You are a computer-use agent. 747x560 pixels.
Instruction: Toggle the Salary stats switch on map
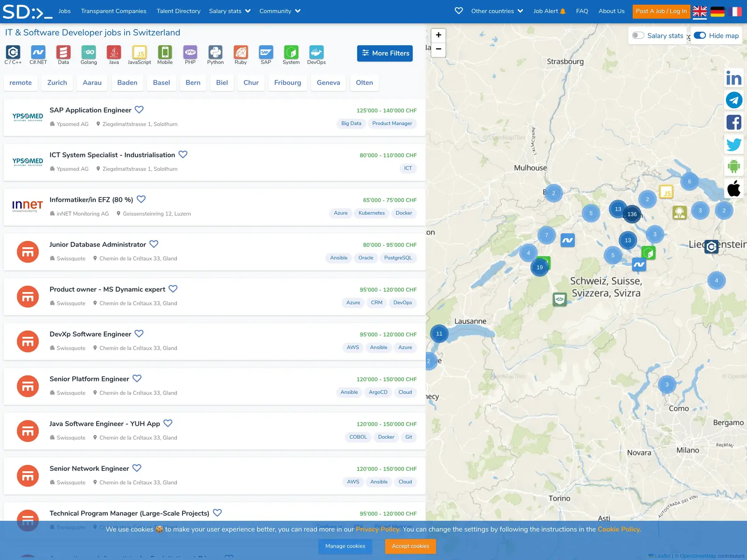[x=638, y=35]
